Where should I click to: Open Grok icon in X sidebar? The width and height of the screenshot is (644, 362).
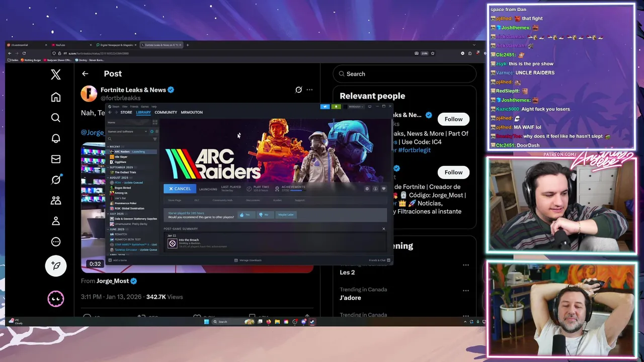click(x=56, y=179)
